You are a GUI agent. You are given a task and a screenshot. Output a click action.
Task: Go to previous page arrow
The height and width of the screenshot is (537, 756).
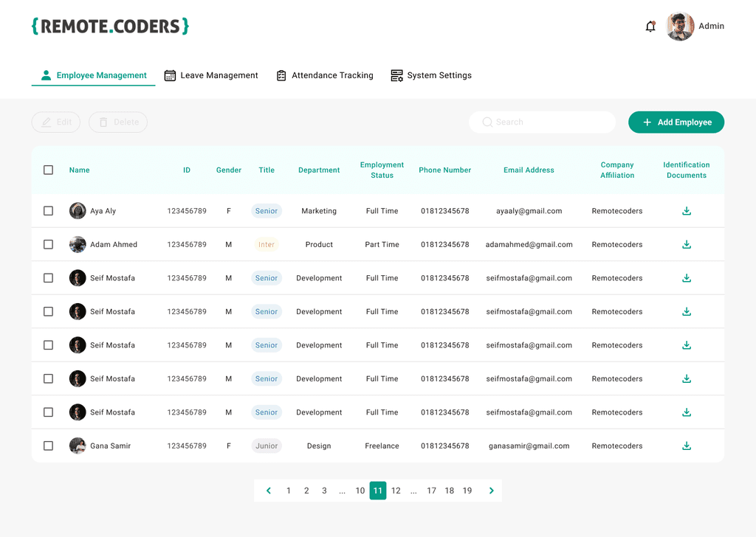269,491
